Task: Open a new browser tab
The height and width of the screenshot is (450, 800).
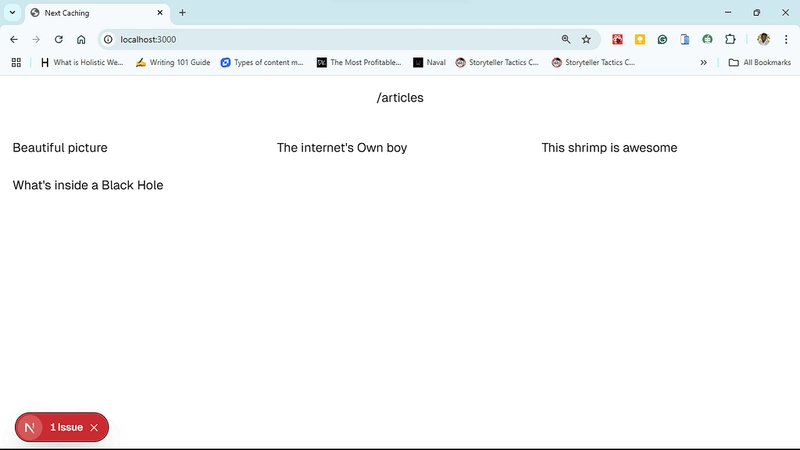Action: (x=182, y=13)
